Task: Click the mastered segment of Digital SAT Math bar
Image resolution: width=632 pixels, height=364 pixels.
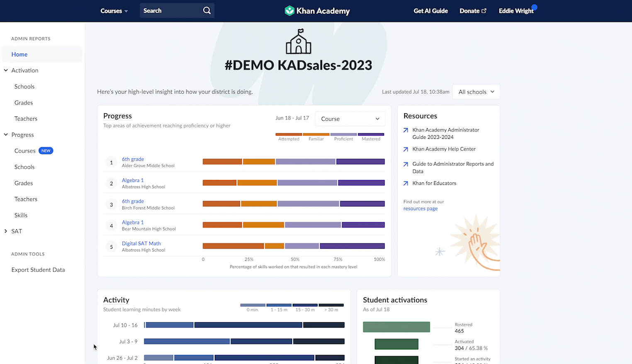Action: tap(352, 246)
